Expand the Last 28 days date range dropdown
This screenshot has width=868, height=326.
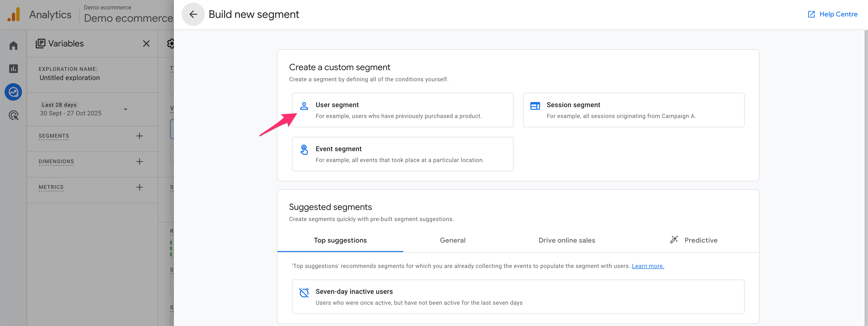125,109
